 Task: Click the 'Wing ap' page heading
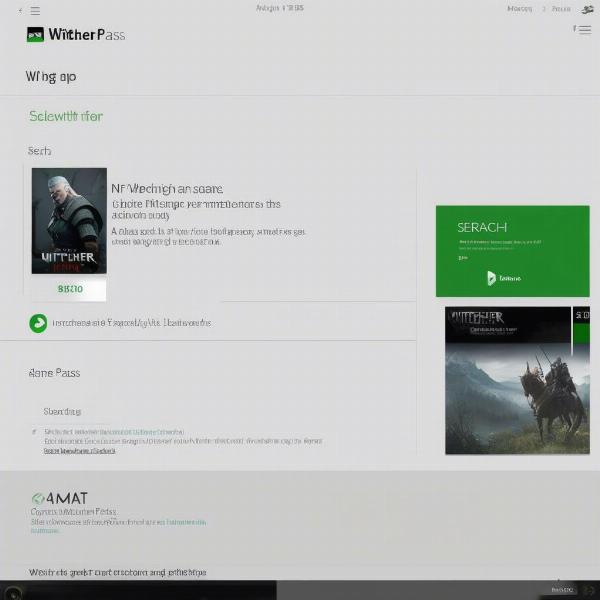[51, 77]
